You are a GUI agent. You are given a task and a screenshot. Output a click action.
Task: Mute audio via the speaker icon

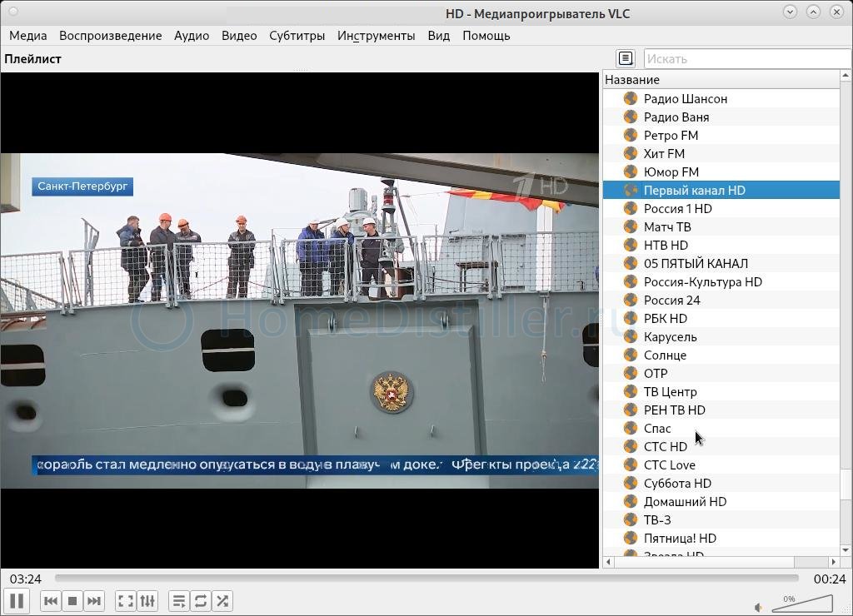(758, 608)
